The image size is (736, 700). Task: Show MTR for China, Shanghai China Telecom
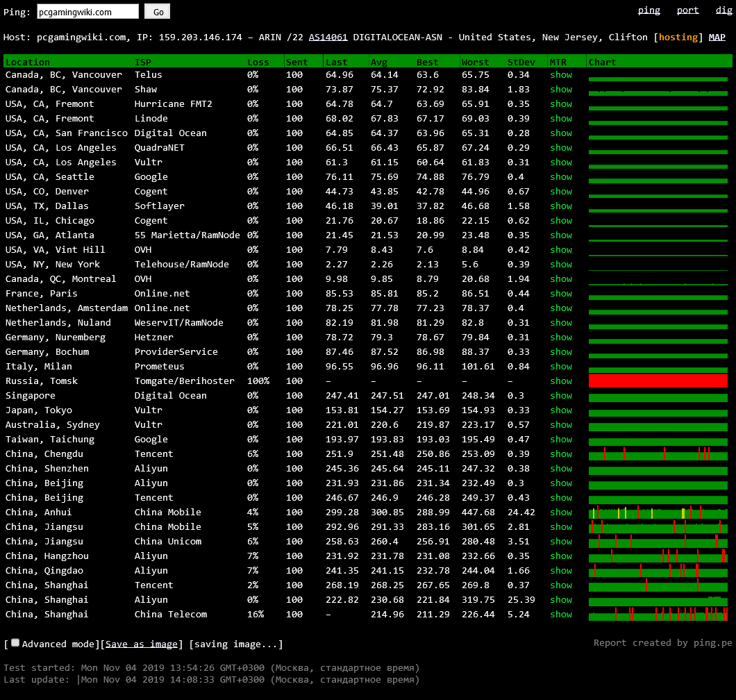[x=561, y=615]
